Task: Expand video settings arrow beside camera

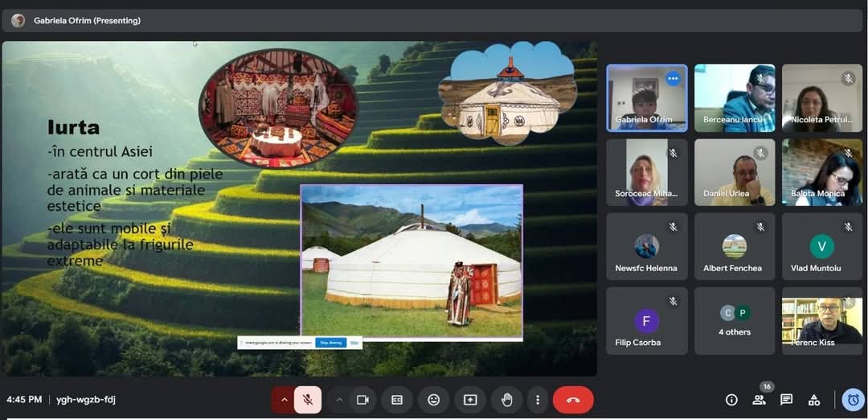Action: coord(339,400)
